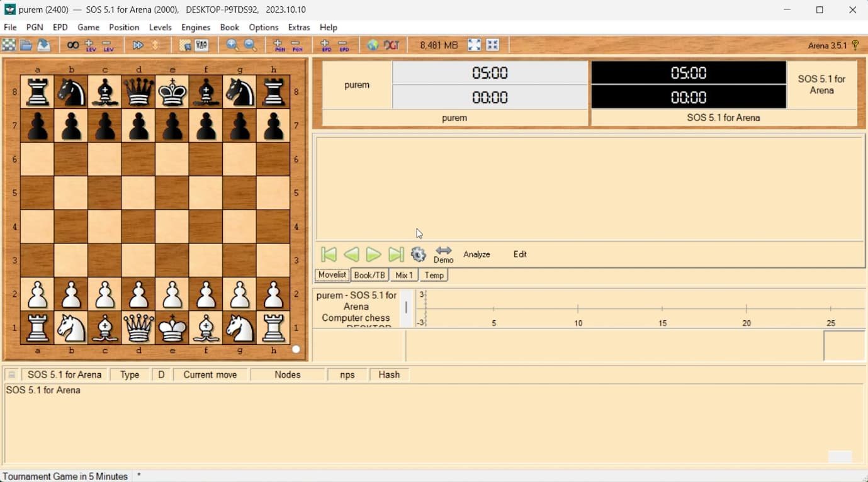Open file using the folder toolbar icon

click(x=26, y=45)
